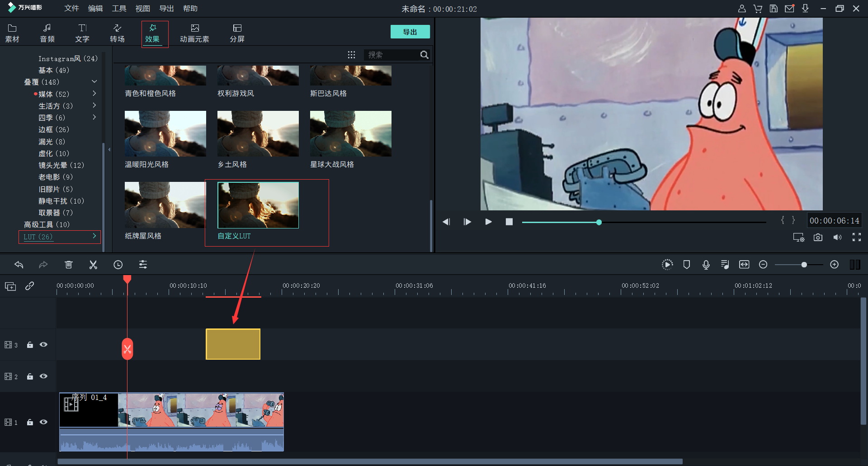Lock track 2 with padlock icon
Screen dimensions: 868x466
click(30, 376)
